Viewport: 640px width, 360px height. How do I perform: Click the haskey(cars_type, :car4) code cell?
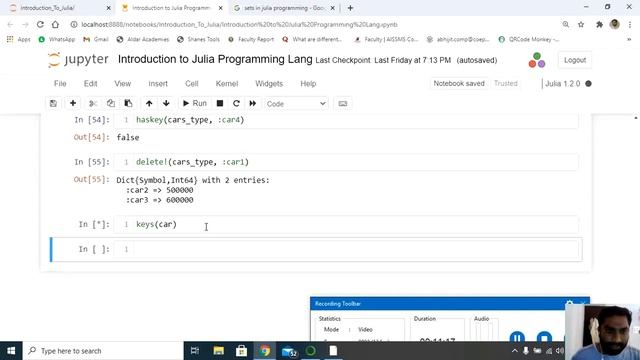[346, 120]
